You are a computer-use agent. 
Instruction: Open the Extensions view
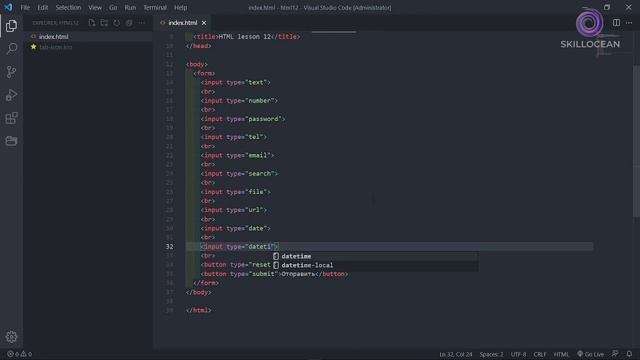11,118
